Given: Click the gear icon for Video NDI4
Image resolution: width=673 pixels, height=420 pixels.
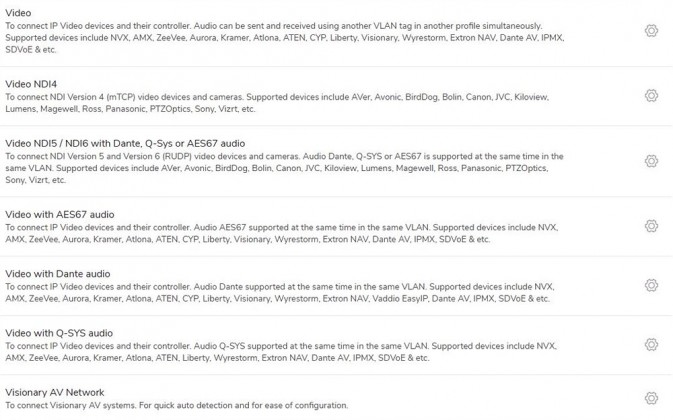Looking at the screenshot, I should point(651,96).
